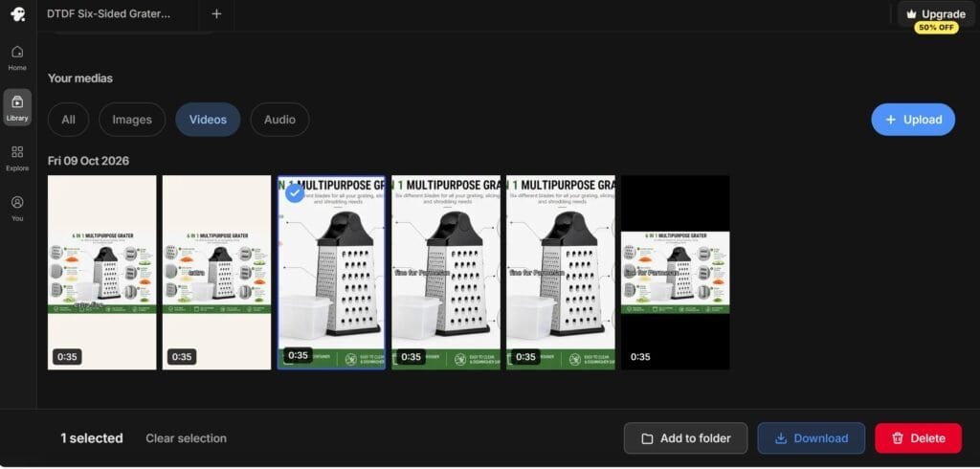Add a new tab with plus icon
This screenshot has width=980, height=469.
pos(216,13)
